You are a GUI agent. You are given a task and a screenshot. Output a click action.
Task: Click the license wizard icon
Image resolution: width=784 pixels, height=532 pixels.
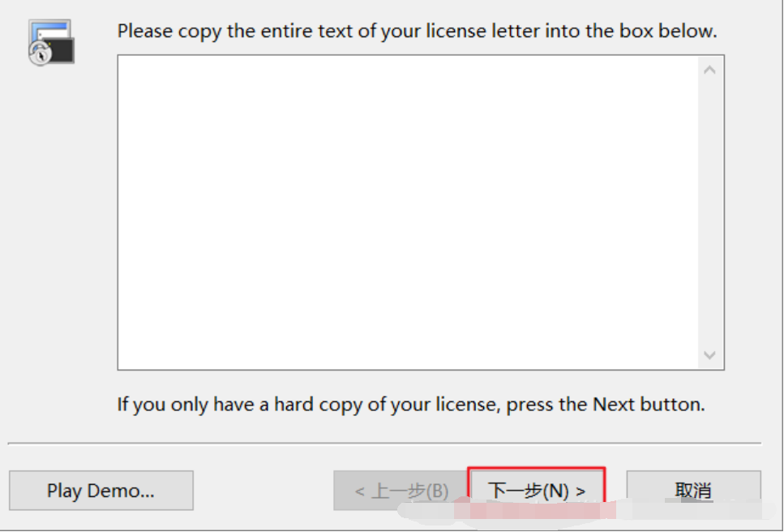52,44
